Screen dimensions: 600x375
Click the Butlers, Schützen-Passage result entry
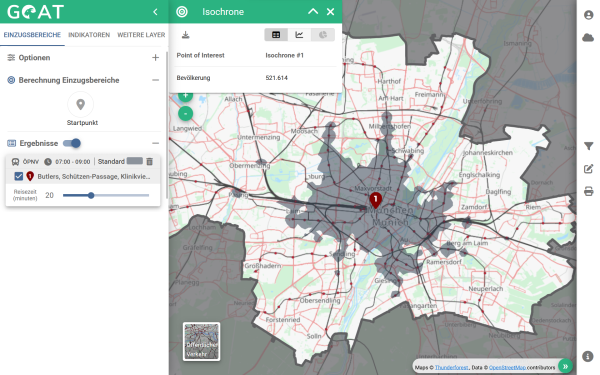click(94, 176)
